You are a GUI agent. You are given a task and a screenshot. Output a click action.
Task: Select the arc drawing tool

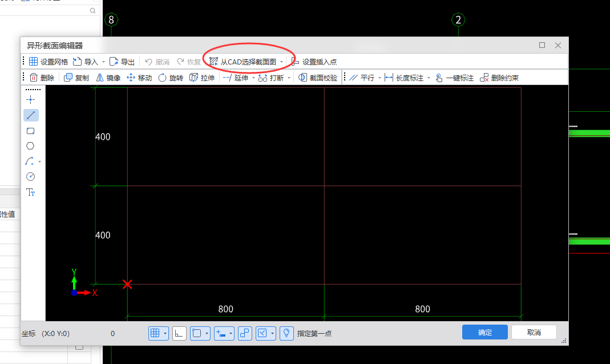[30, 161]
